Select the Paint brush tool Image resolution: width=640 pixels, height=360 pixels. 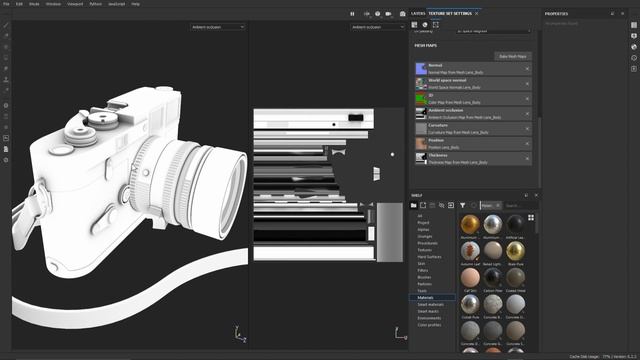(6, 25)
